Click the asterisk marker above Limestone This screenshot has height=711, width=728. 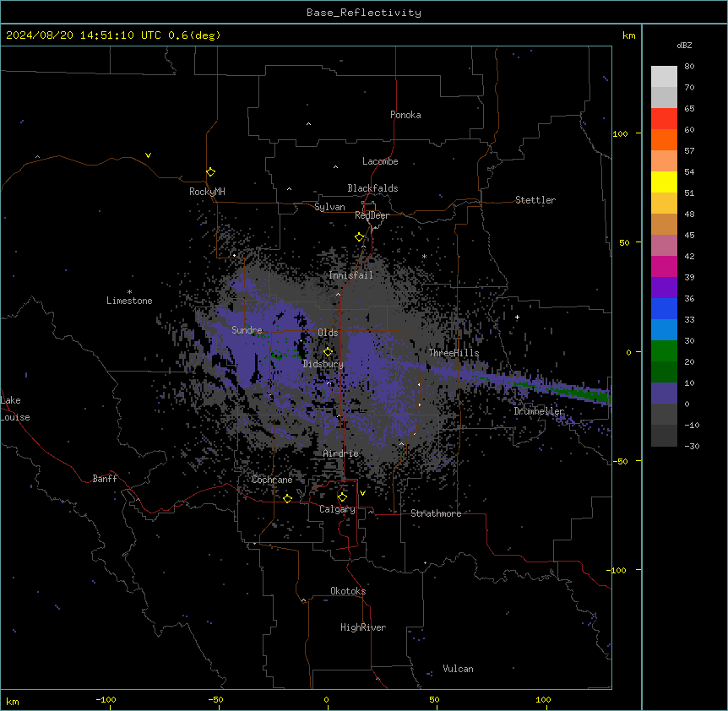pos(129,292)
